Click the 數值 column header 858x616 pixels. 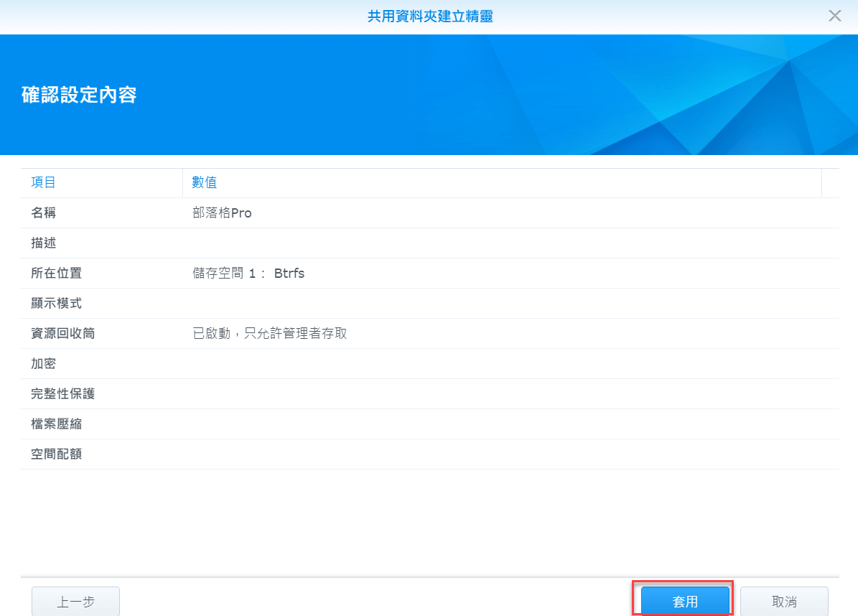point(204,182)
